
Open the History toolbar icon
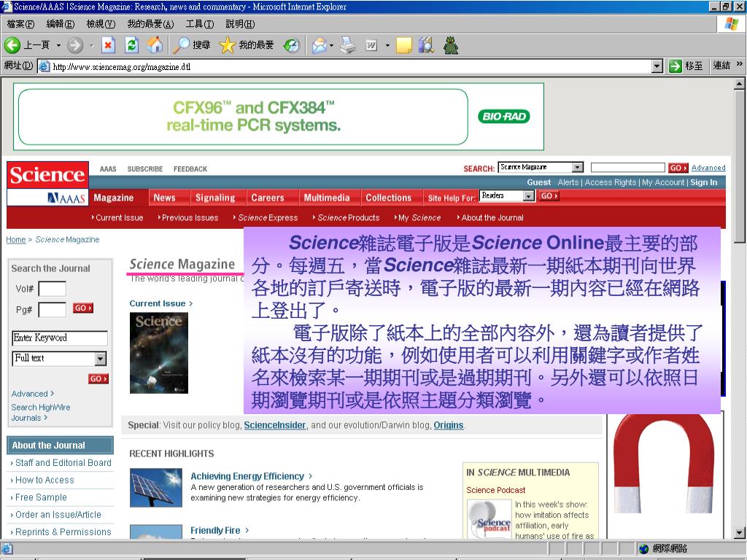(291, 45)
